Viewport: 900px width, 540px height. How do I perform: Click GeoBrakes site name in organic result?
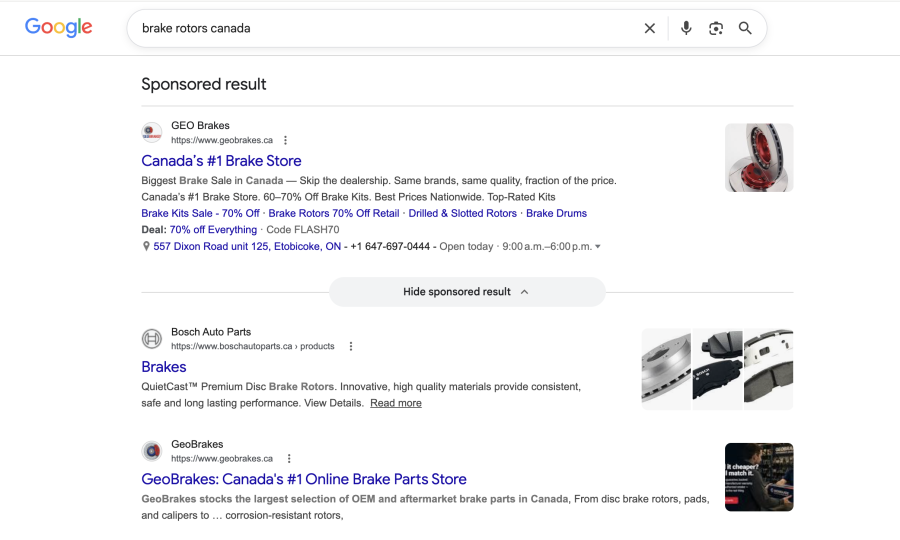pyautogui.click(x=197, y=444)
